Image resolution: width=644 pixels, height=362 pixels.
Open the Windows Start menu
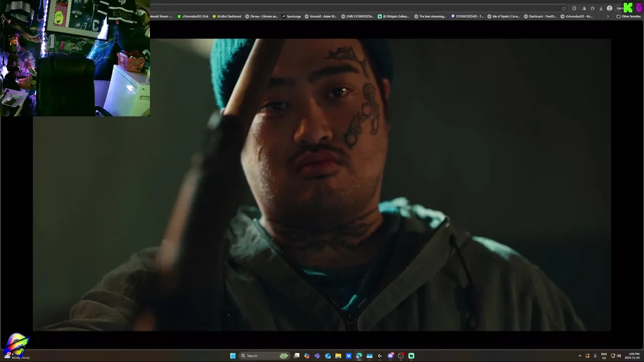pos(233,356)
